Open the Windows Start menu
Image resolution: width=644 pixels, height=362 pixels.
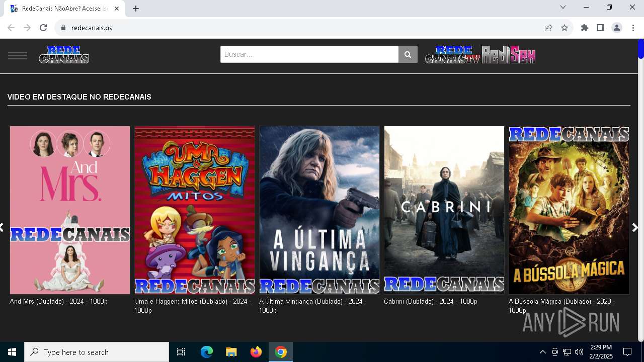[12, 352]
